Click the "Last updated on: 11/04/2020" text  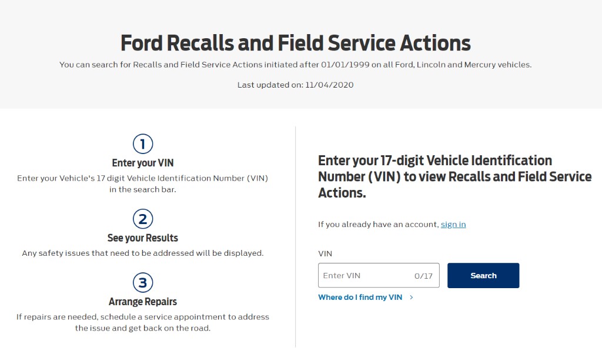pyautogui.click(x=295, y=85)
